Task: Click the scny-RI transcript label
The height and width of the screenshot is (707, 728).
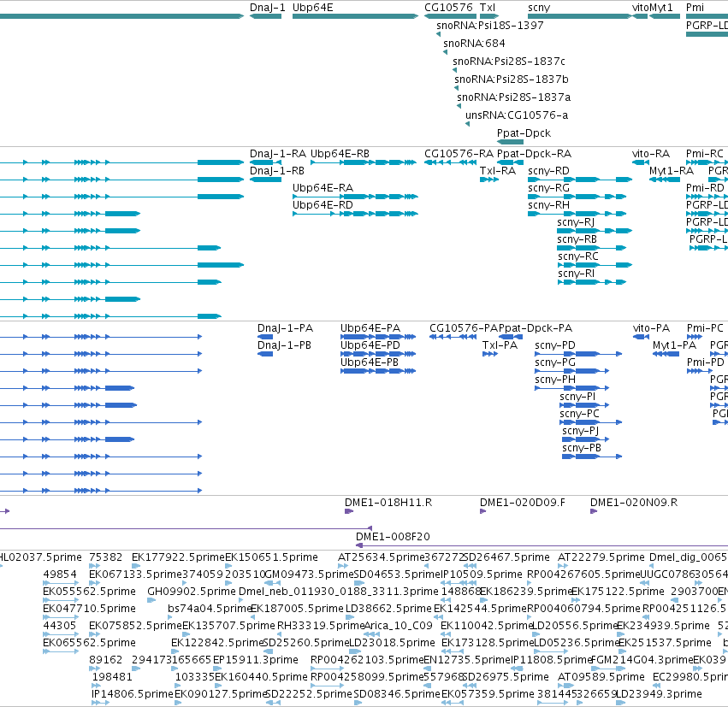Action: click(x=577, y=274)
